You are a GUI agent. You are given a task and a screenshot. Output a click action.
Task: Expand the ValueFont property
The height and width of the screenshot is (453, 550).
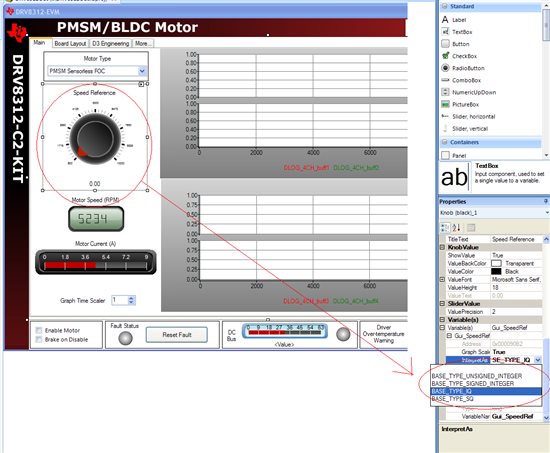coord(443,279)
